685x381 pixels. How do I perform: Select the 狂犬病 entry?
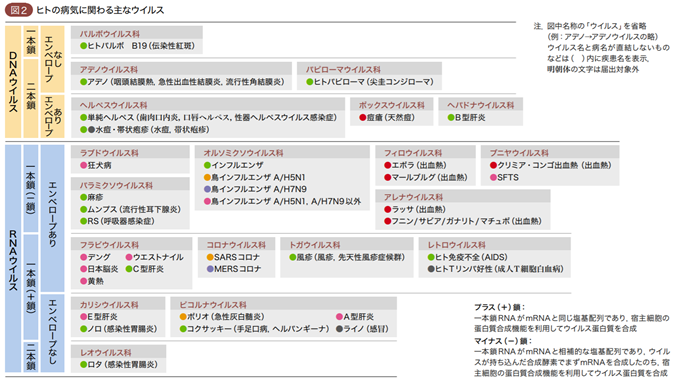(96, 165)
